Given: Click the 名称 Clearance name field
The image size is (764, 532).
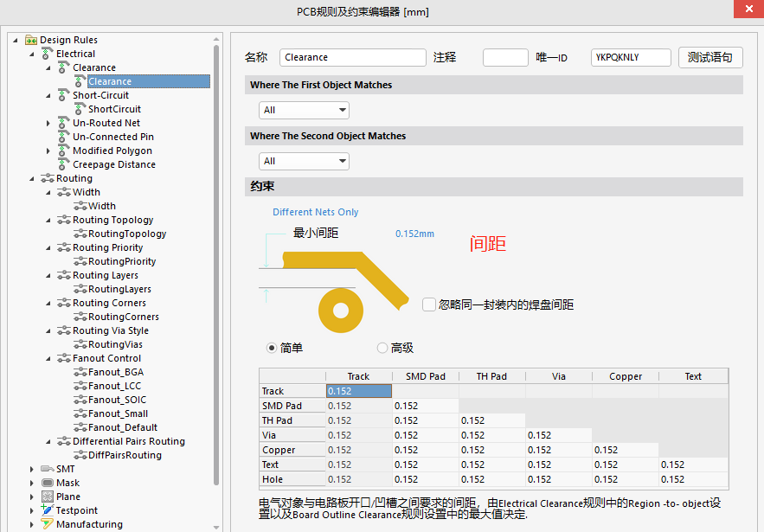Looking at the screenshot, I should 353,57.
